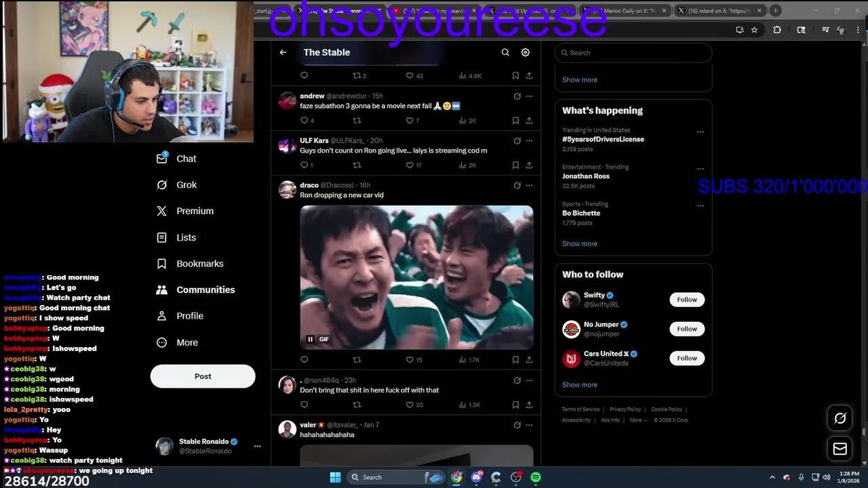The height and width of the screenshot is (488, 868).
Task: Follow Swifty
Action: coord(687,300)
